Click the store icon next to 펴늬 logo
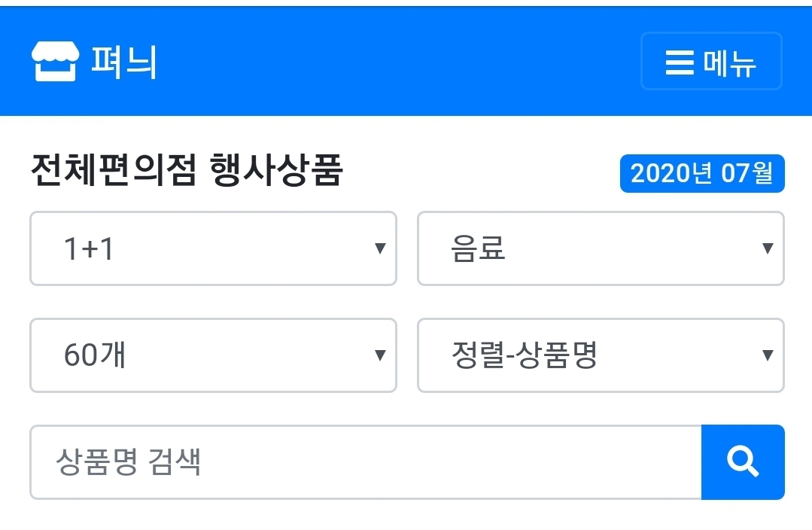812x530 pixels. 56,61
